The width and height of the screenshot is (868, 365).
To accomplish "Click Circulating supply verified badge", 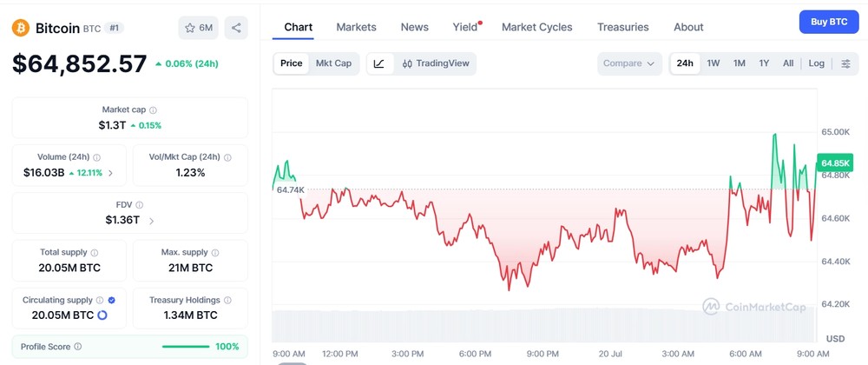I will click(x=111, y=300).
